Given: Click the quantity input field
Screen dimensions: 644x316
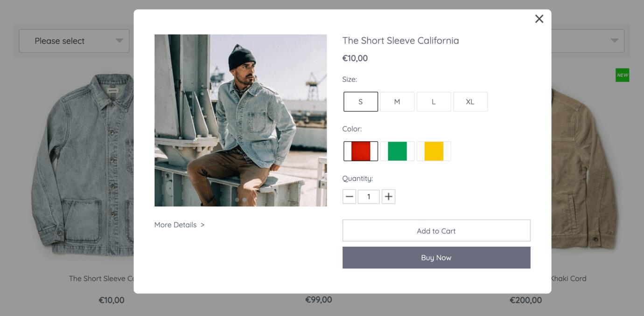Looking at the screenshot, I should 368,197.
